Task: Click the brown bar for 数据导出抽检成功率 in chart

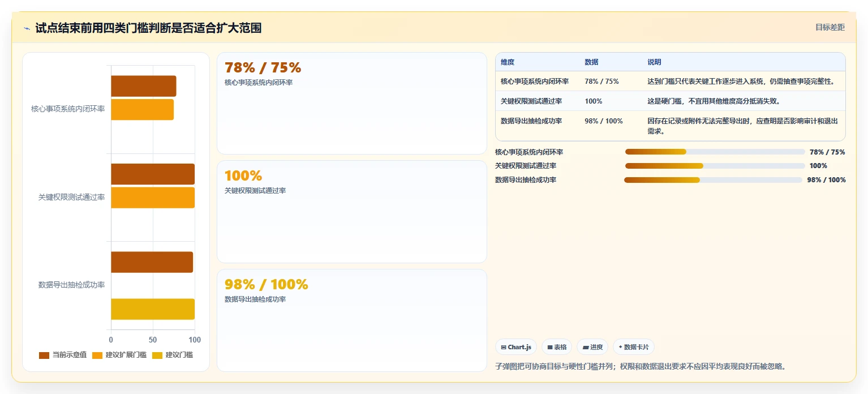Action: coord(152,262)
